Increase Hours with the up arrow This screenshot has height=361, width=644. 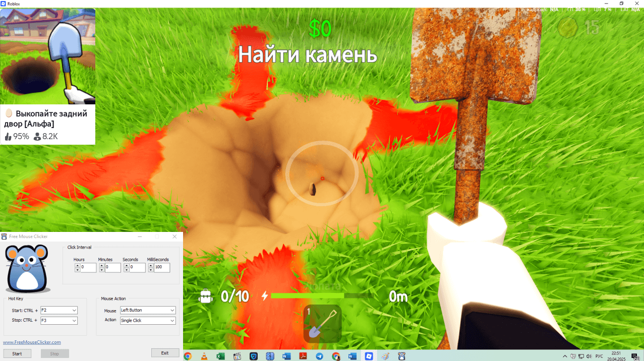(x=78, y=265)
